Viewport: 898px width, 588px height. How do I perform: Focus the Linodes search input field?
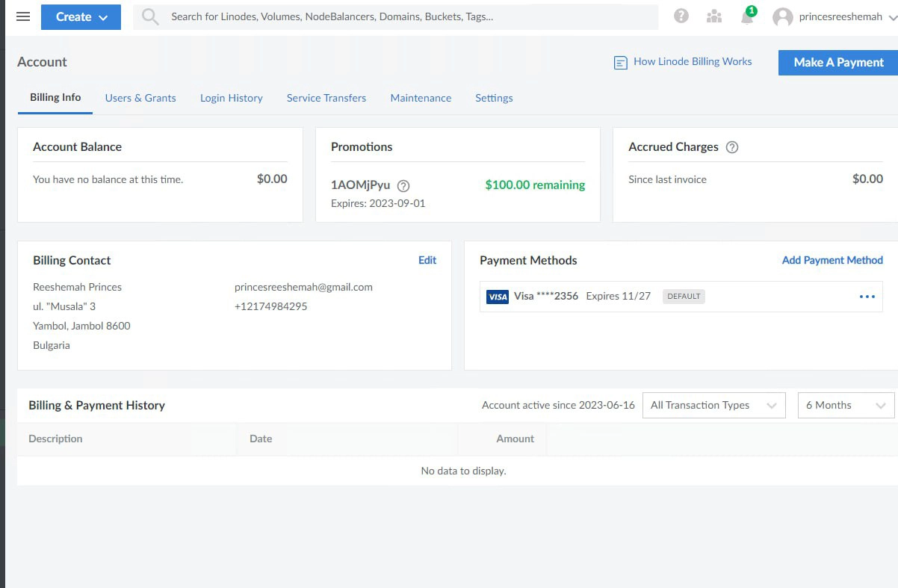click(403, 16)
